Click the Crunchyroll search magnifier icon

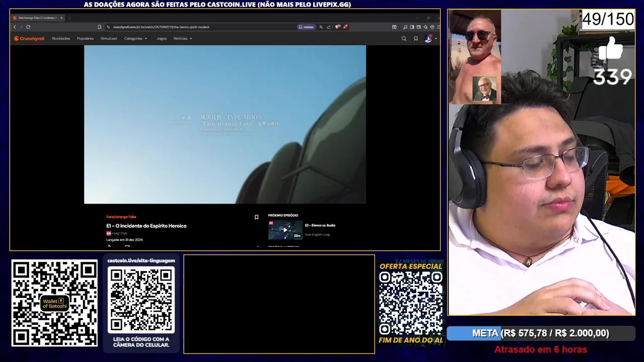[404, 38]
